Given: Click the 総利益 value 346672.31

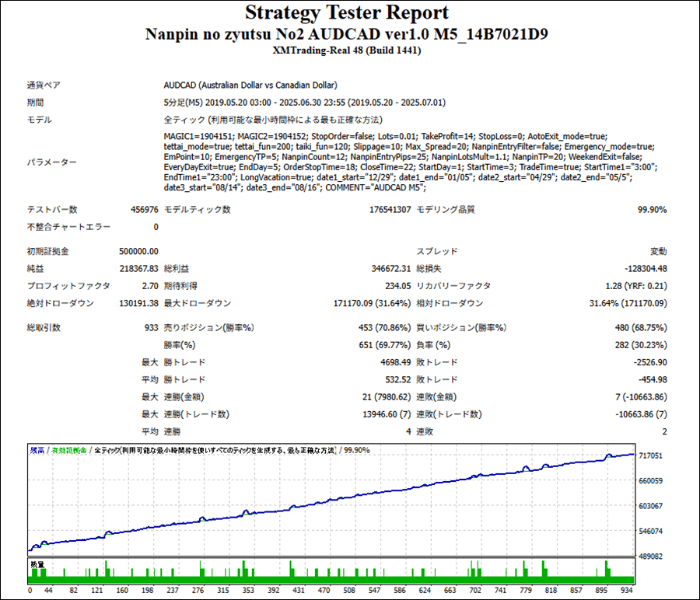Looking at the screenshot, I should [390, 269].
